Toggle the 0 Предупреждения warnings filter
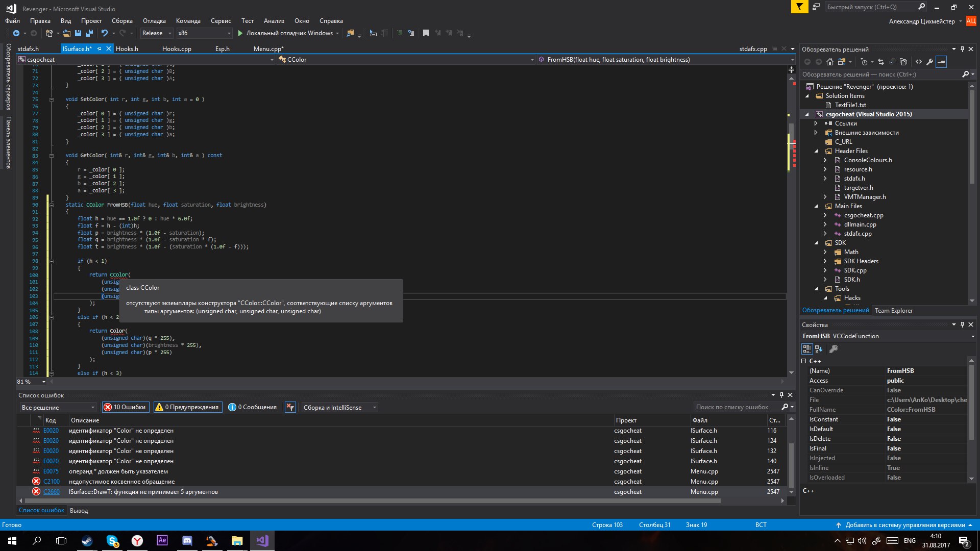 point(188,407)
